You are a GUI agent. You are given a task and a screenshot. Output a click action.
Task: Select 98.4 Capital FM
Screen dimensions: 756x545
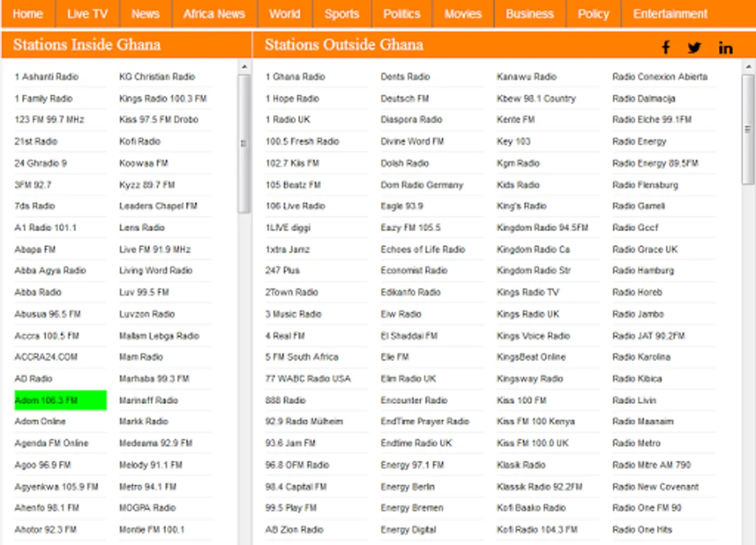coord(296,486)
